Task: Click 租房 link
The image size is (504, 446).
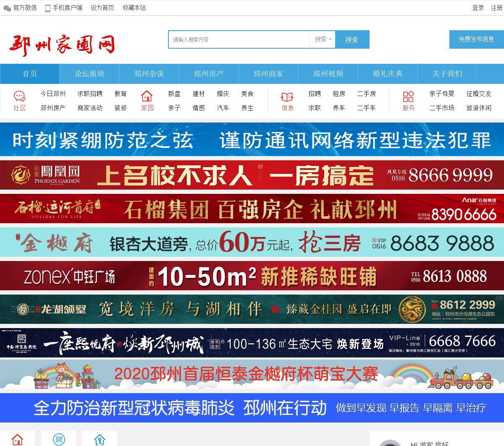Action: 339,94
